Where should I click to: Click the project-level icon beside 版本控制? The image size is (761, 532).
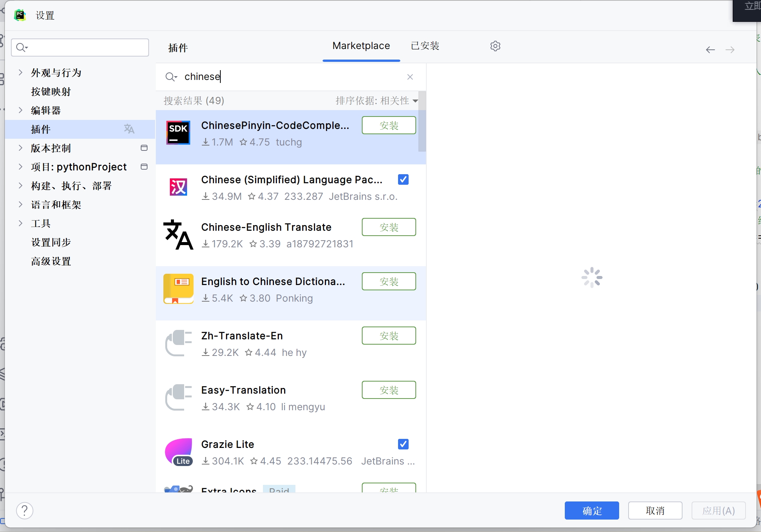tap(144, 148)
